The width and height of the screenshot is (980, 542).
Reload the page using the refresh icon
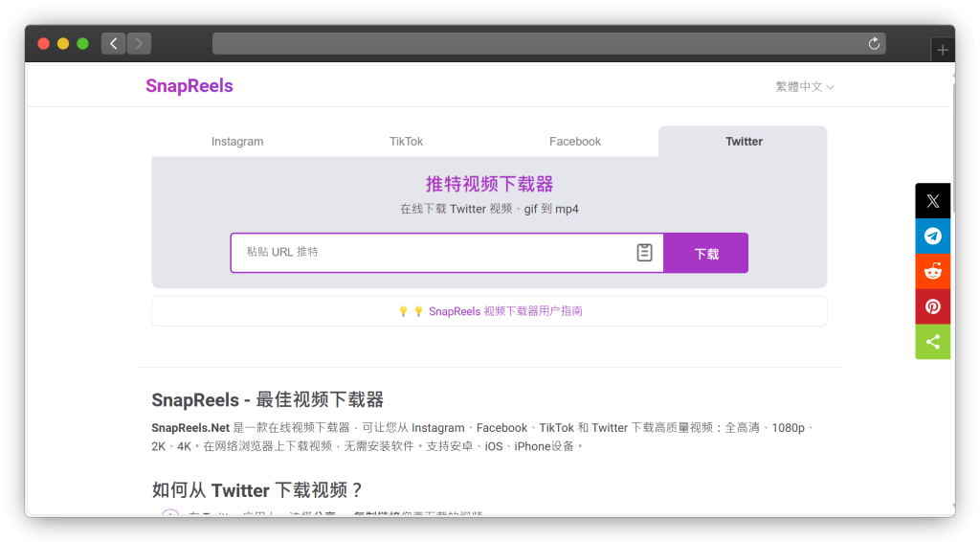click(x=873, y=43)
